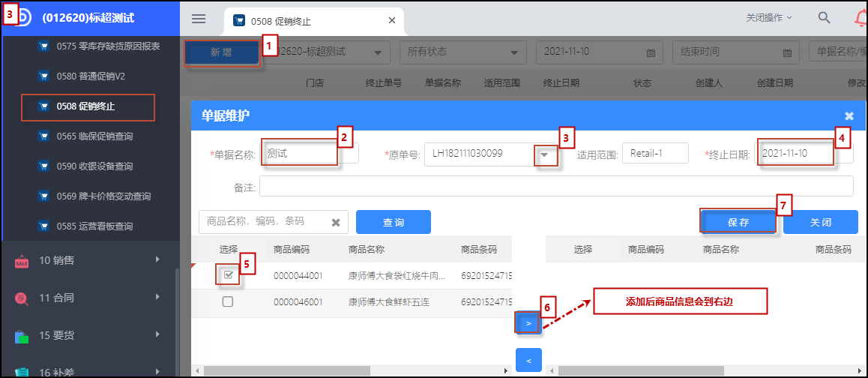
Task: Click the search magnifier icon
Action: (x=824, y=18)
